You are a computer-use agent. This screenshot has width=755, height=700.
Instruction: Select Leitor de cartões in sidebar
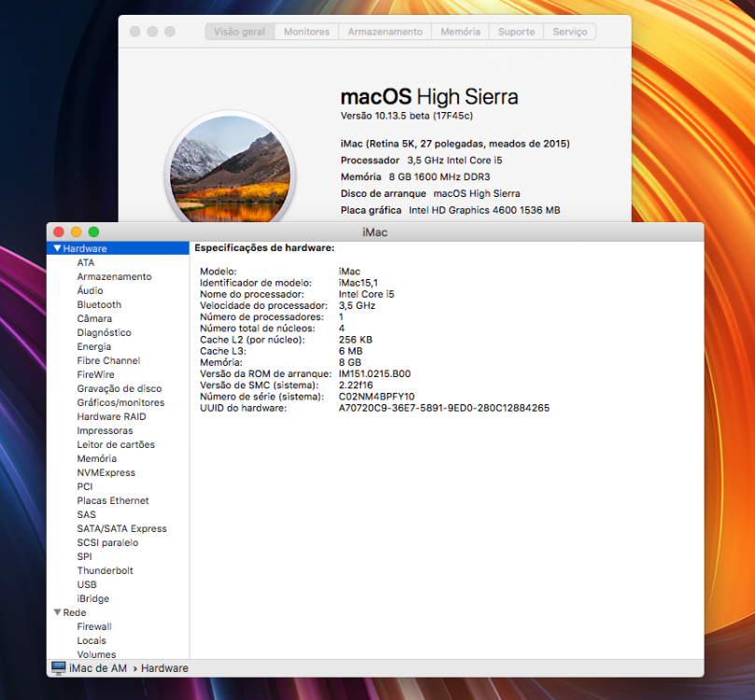click(x=116, y=444)
